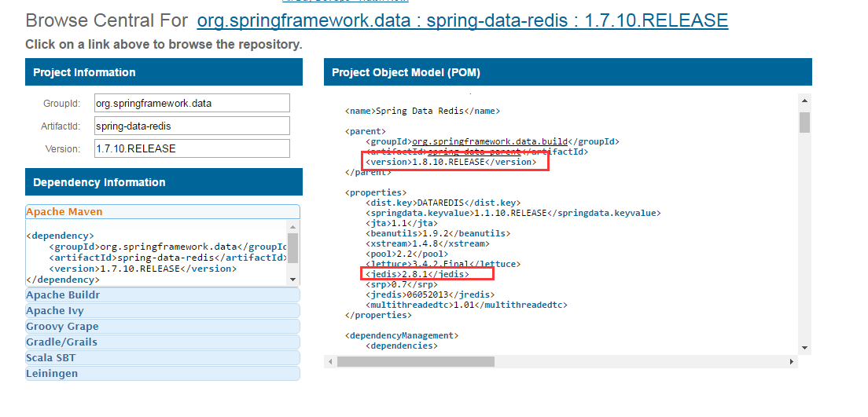Screen dimensions: 868x417
Task: Click the ArtifactId input field
Action: 192,126
